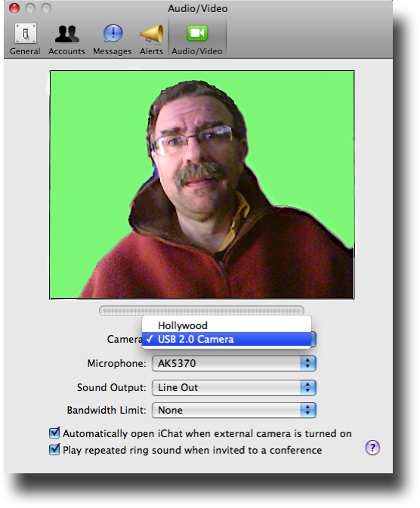
Task: Click the camera video preview
Action: (202, 185)
